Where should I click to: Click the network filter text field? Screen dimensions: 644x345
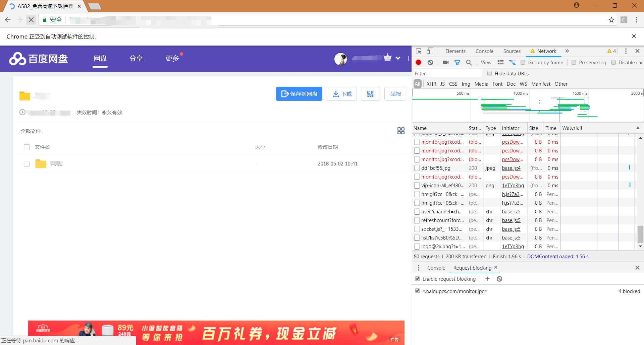pos(447,73)
